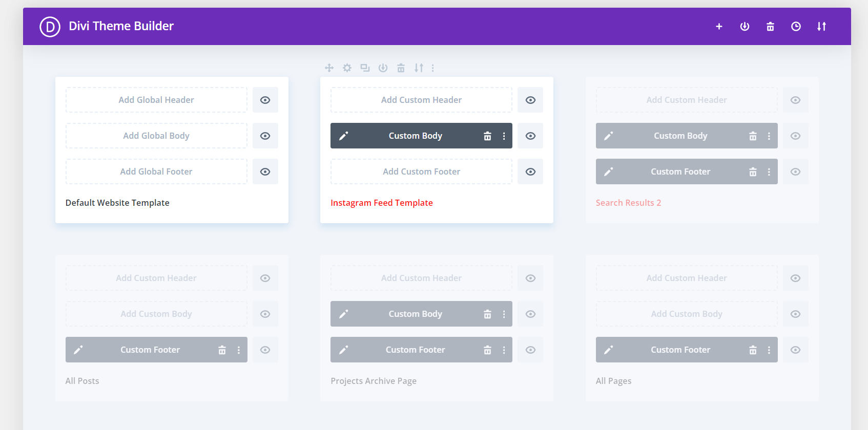Viewport: 868px width, 430px height.
Task: Open portability import/export arrows in header
Action: tap(821, 27)
